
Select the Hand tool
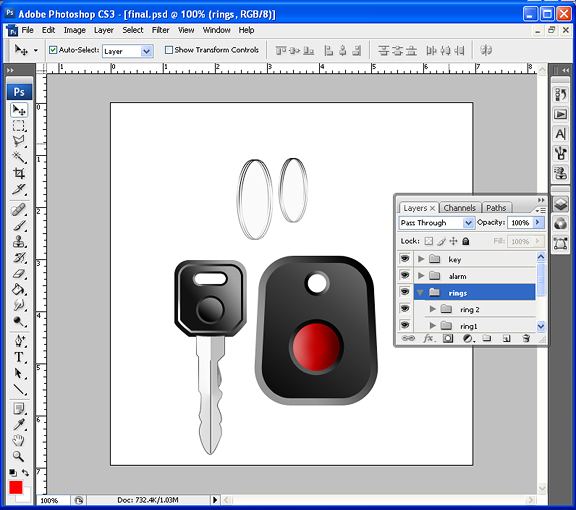[x=19, y=440]
